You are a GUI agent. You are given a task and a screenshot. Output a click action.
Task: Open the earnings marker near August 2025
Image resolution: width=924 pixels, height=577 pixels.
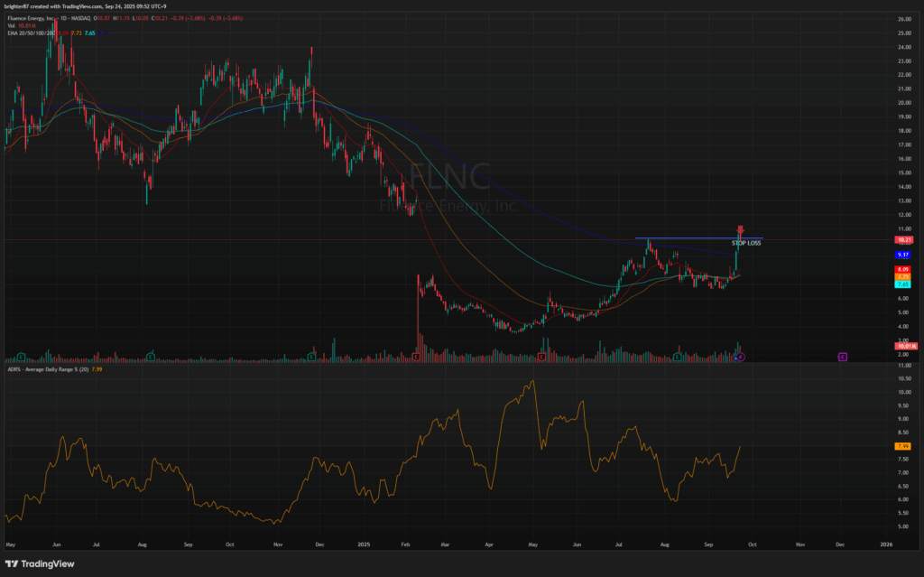click(x=678, y=357)
